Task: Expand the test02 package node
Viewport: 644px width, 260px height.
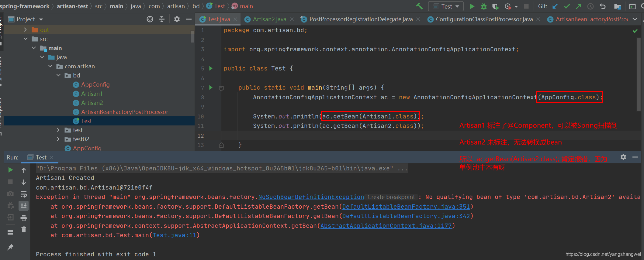Action: point(58,139)
